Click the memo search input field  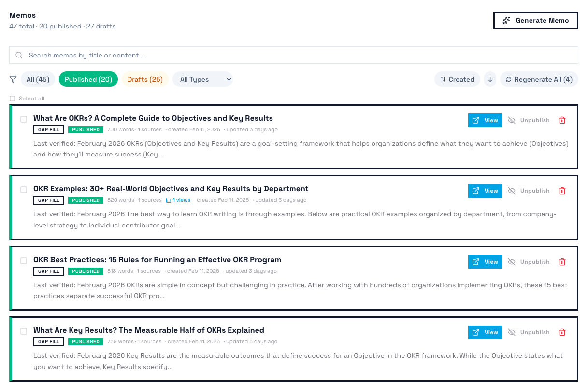[x=193, y=55]
